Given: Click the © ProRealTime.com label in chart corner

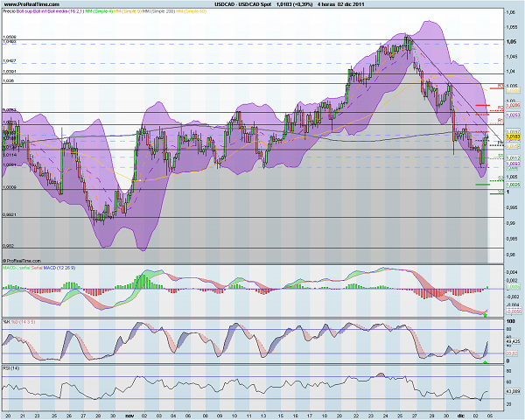Looking at the screenshot, I should click(22, 261).
